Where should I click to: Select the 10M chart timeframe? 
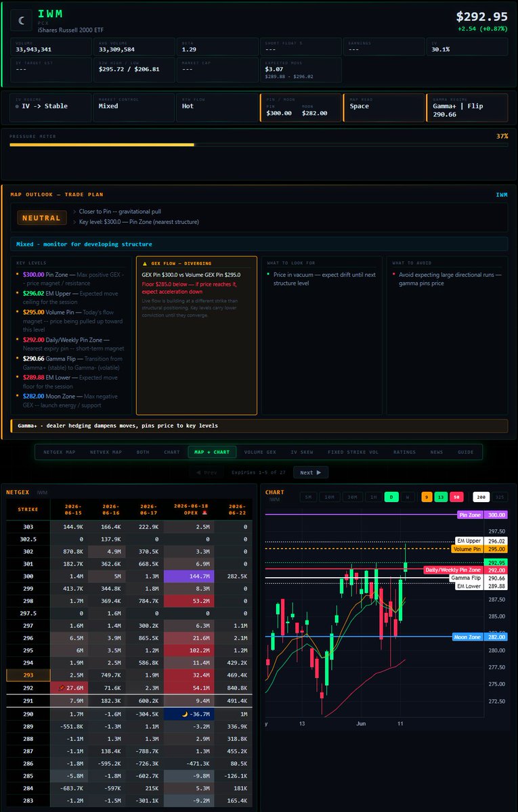point(328,497)
